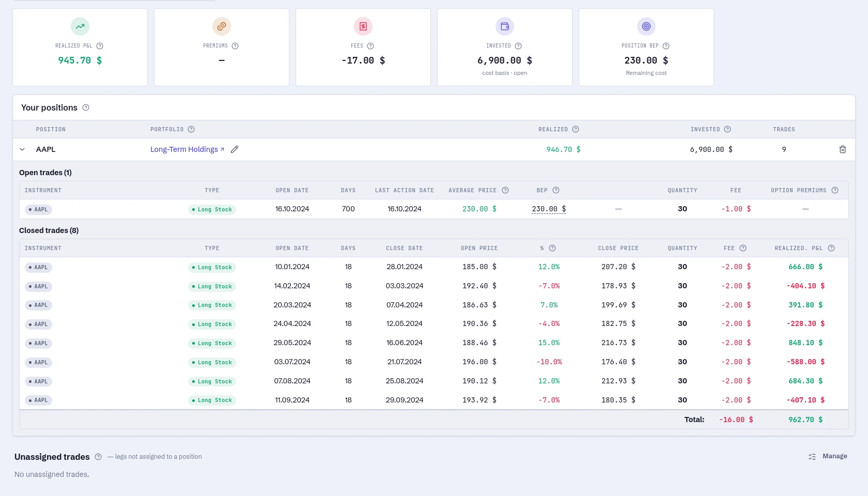Click the Invested wallet icon

(x=505, y=26)
